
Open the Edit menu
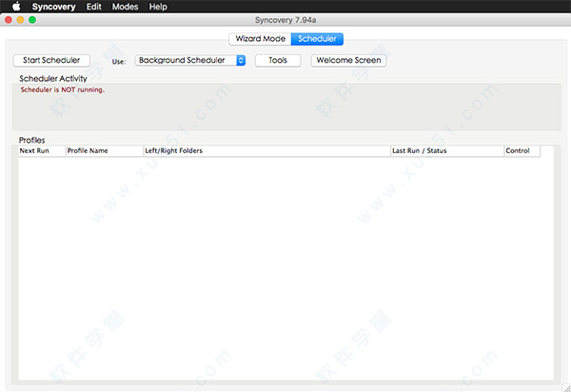pos(94,7)
